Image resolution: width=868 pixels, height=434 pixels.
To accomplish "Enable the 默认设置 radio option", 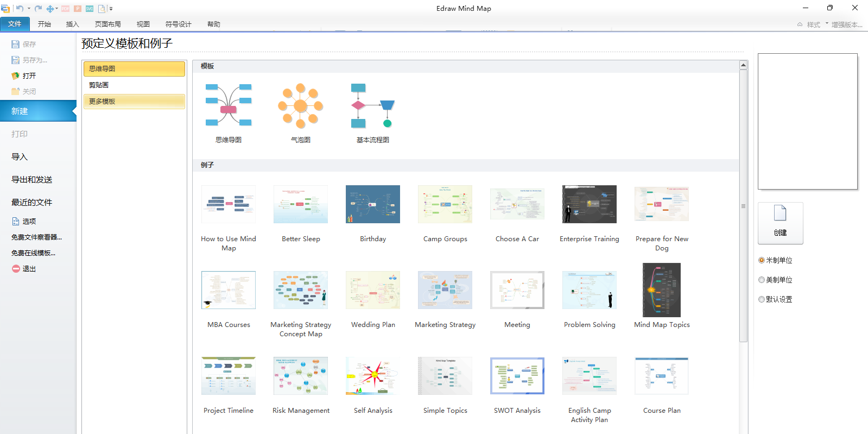I will tap(762, 299).
